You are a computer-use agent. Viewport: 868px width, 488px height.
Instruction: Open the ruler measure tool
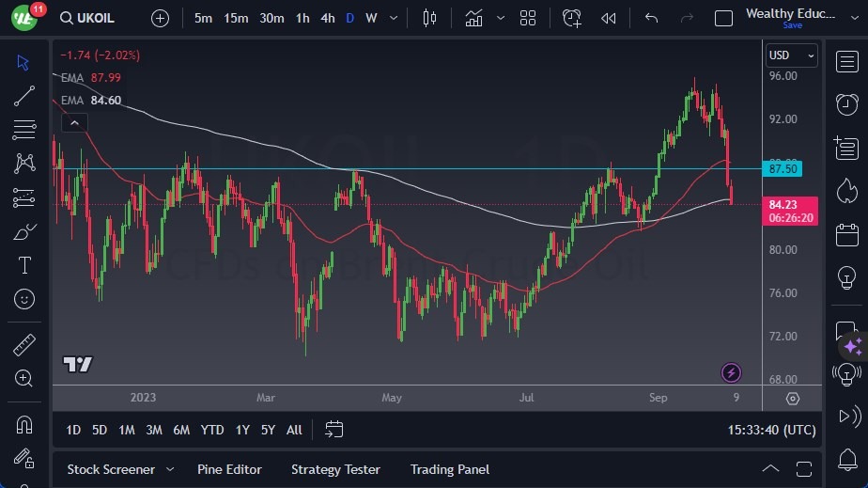25,345
